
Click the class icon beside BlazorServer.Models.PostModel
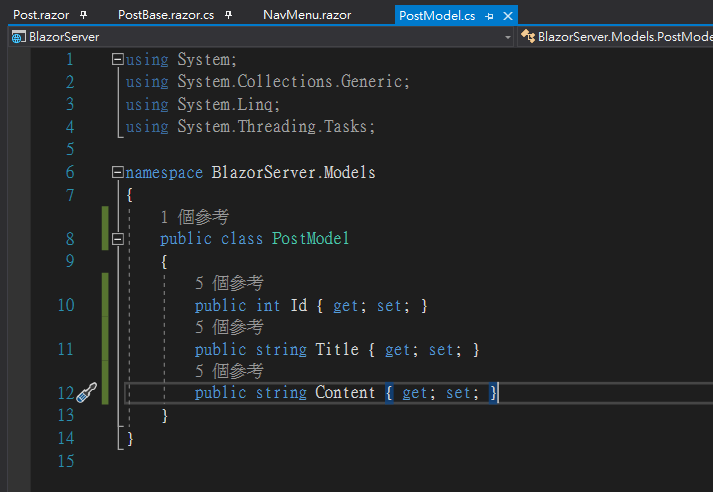click(x=528, y=36)
